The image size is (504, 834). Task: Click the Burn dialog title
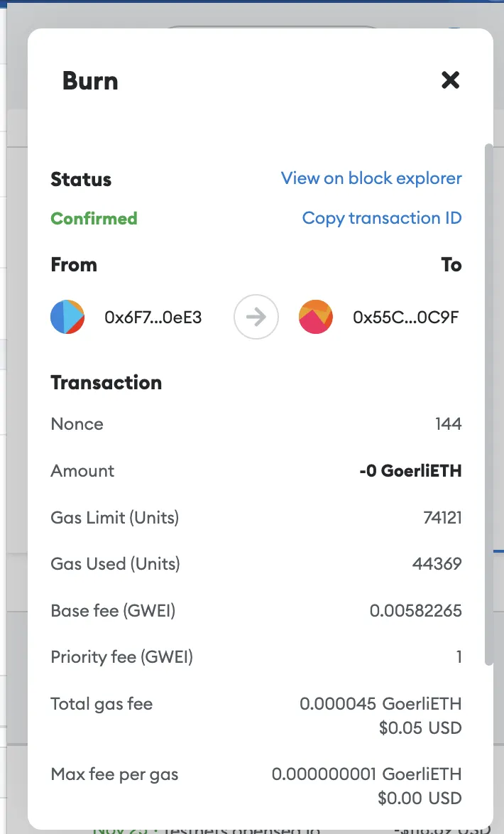[90, 81]
